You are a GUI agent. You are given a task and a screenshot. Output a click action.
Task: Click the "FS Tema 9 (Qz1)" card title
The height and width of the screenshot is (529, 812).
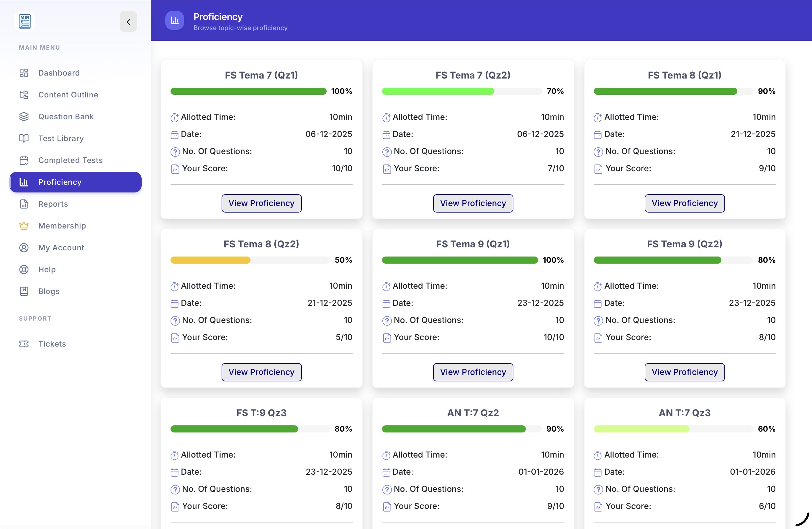coord(473,244)
